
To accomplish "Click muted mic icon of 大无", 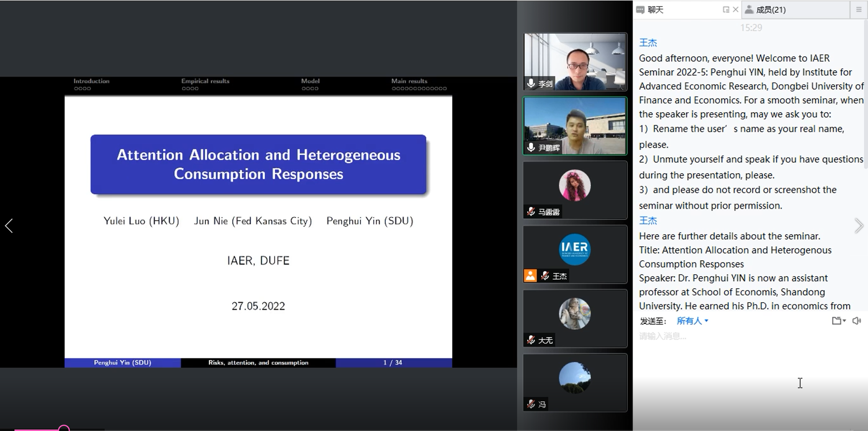I will [x=531, y=340].
